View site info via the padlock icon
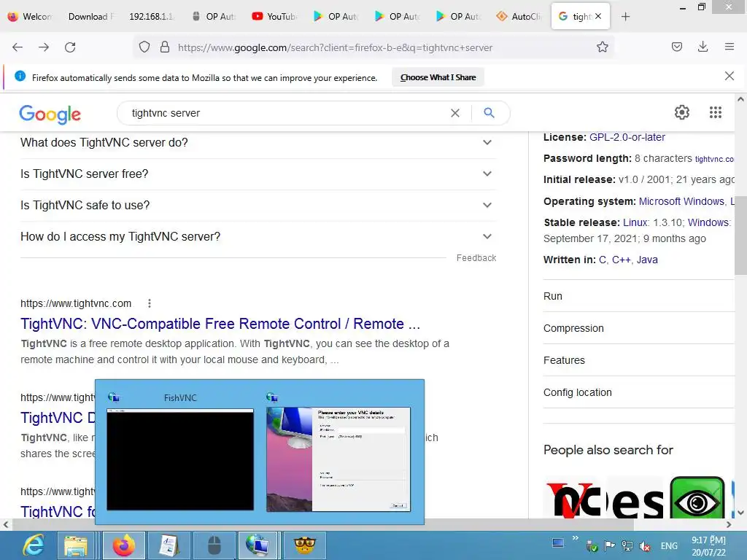 pos(165,47)
